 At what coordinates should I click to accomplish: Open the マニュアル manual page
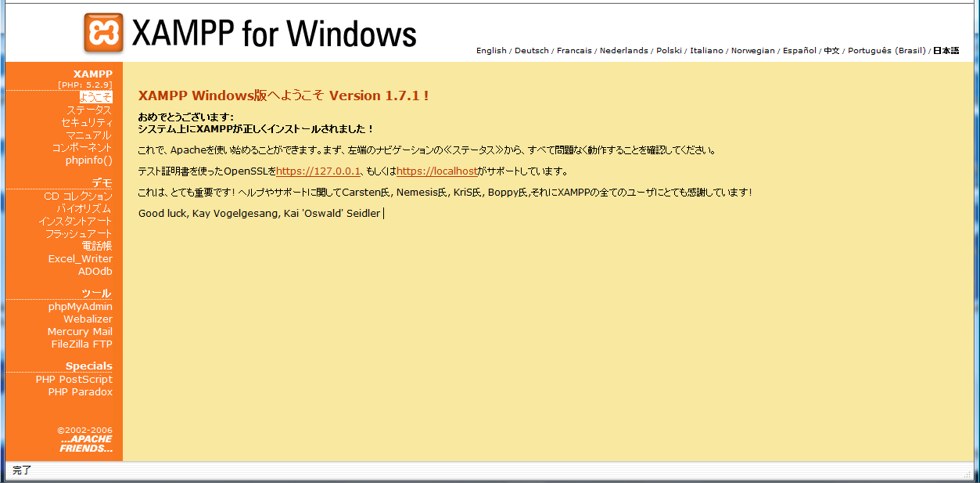tap(88, 135)
